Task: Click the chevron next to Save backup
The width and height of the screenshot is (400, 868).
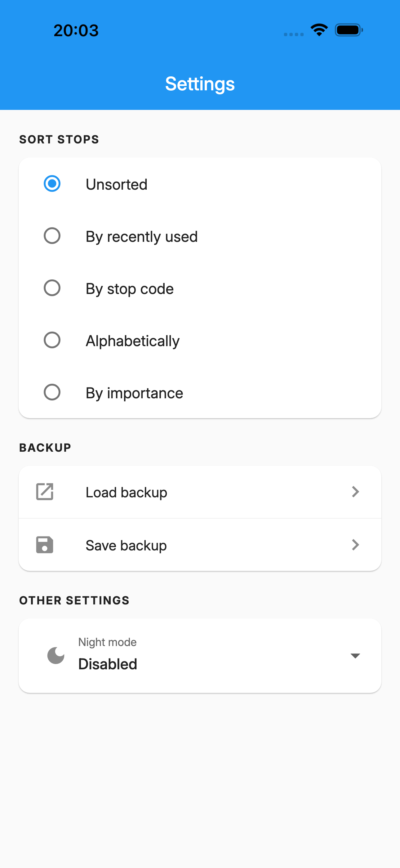Action: pos(355,545)
